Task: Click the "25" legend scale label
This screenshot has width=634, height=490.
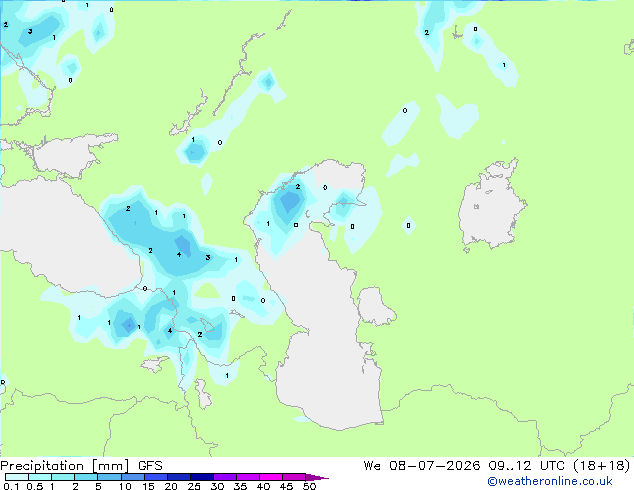Action: [194, 486]
